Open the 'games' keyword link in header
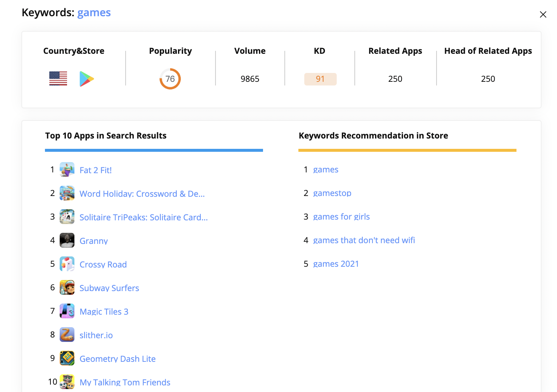 94,13
